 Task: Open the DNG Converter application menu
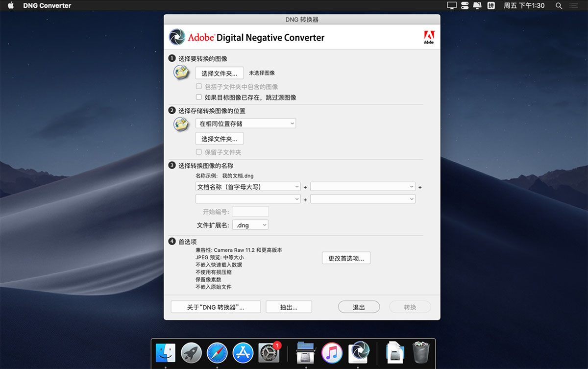(47, 5)
